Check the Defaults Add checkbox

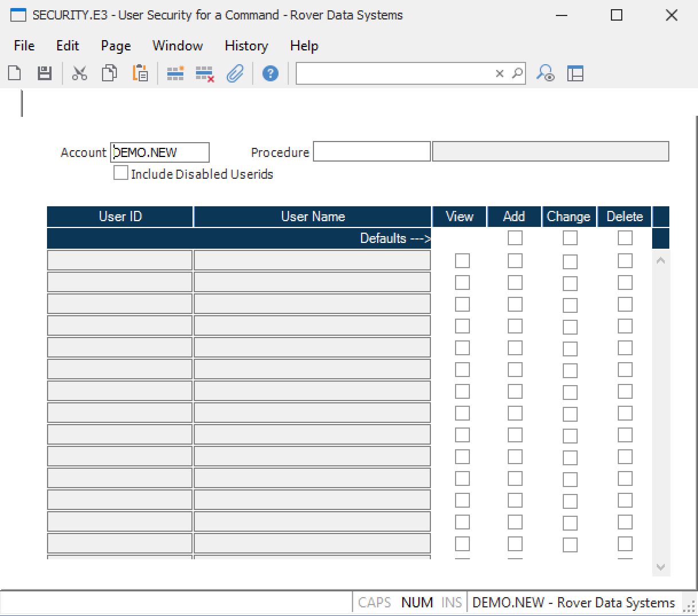[x=515, y=238]
